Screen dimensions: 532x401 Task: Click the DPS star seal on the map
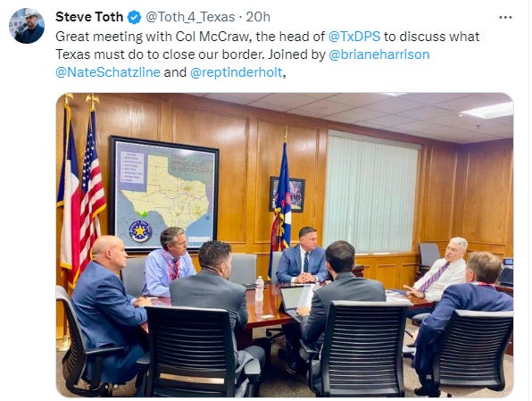click(140, 231)
